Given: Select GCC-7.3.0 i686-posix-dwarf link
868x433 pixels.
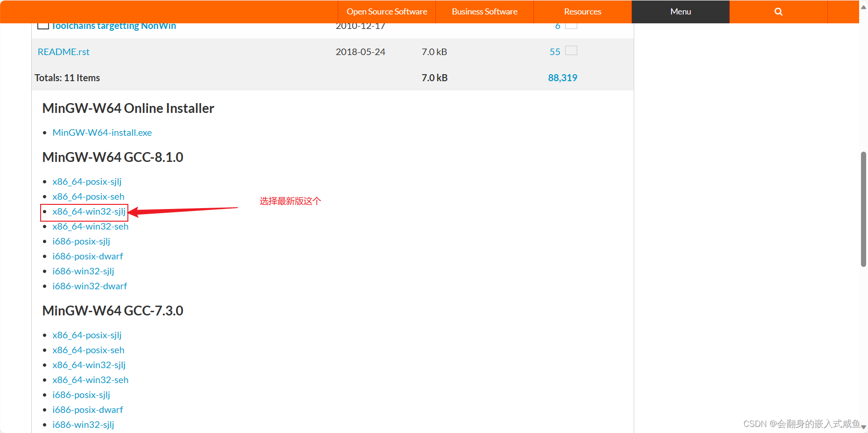Looking at the screenshot, I should 88,410.
